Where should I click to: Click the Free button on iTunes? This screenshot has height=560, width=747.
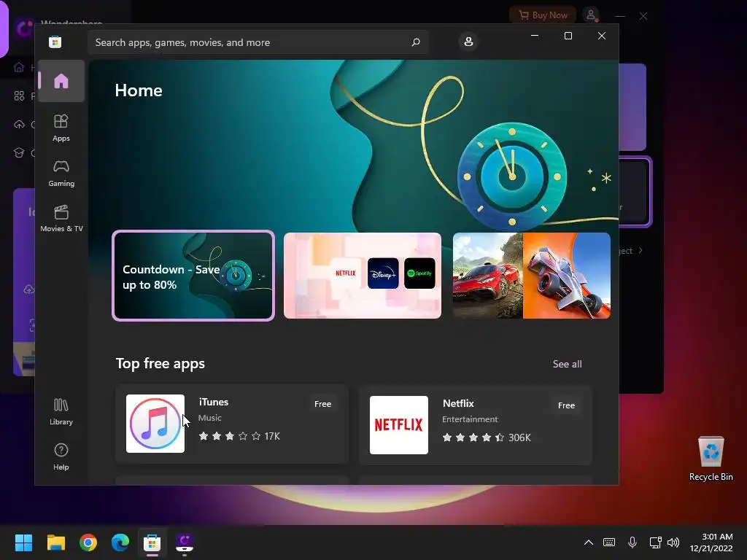coord(322,404)
